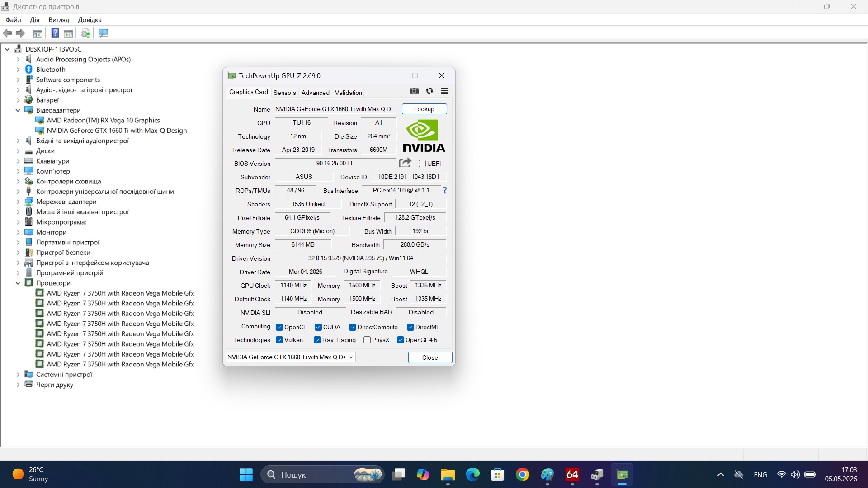Open Task View in the taskbar
868x488 pixels.
pyautogui.click(x=398, y=474)
